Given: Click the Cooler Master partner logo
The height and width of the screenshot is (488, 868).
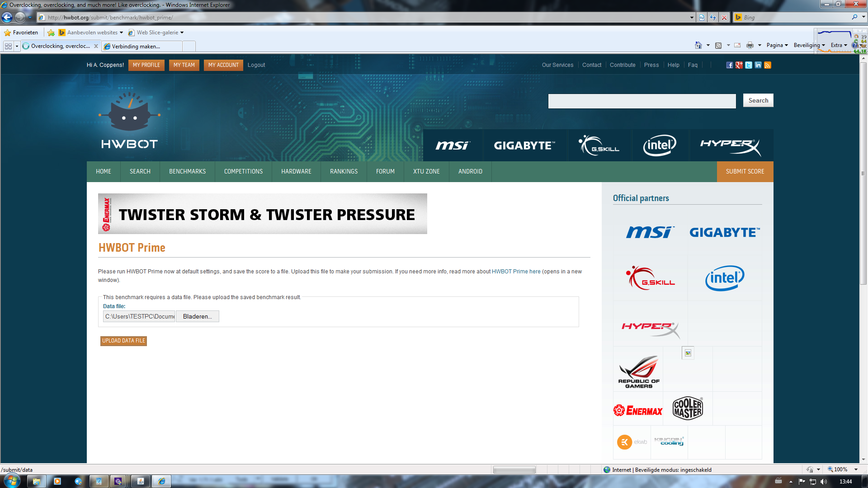Looking at the screenshot, I should [x=688, y=408].
